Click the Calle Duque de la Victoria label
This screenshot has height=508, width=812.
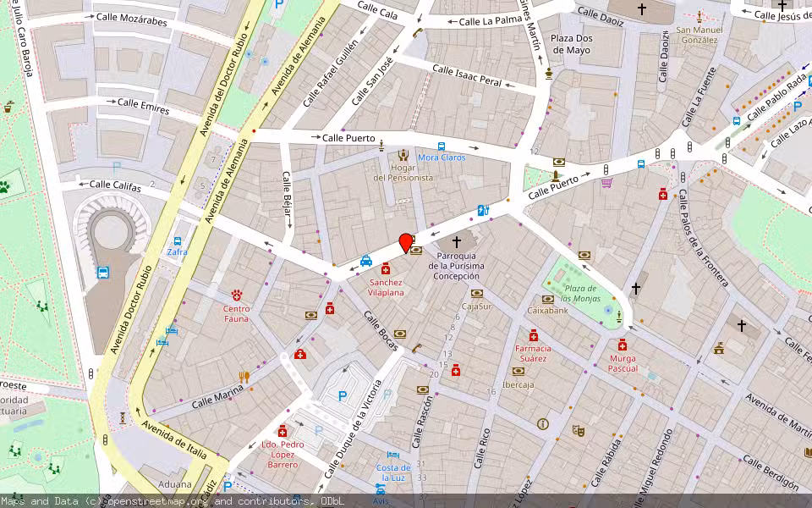354,429
